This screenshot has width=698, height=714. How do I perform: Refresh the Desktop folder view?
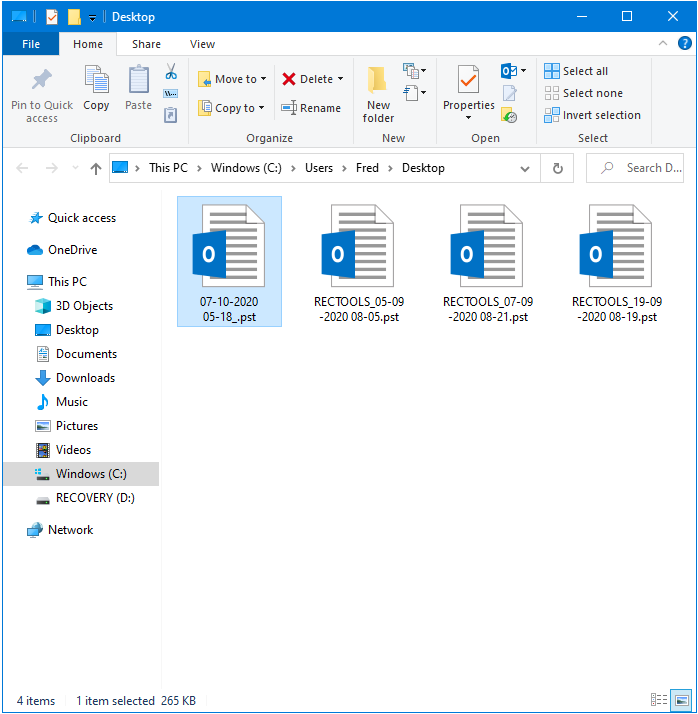click(x=557, y=168)
